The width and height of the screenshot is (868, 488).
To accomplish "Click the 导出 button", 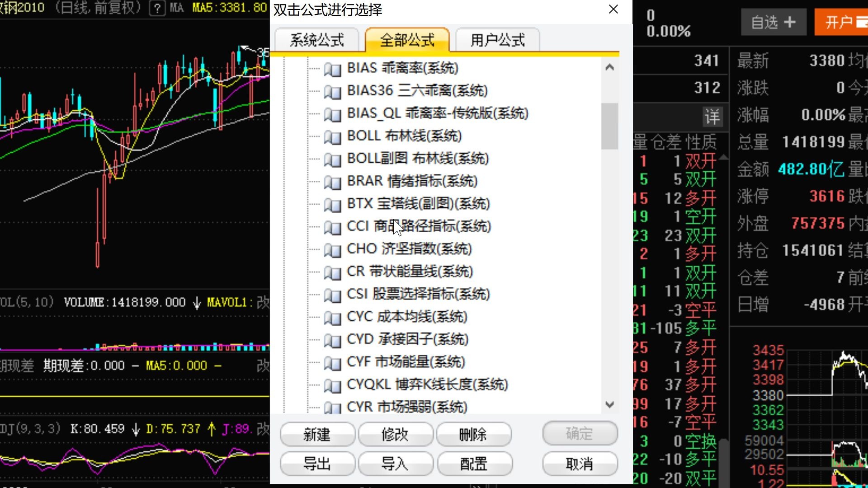I will (x=317, y=464).
